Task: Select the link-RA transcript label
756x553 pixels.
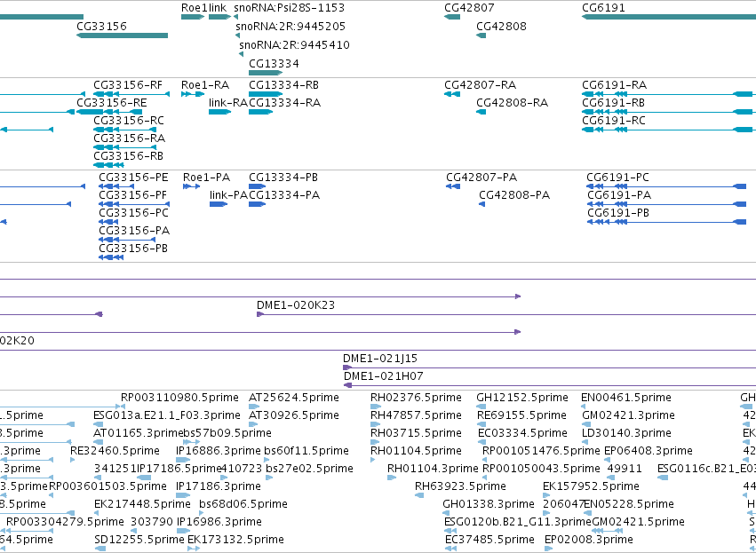Action: (x=228, y=103)
